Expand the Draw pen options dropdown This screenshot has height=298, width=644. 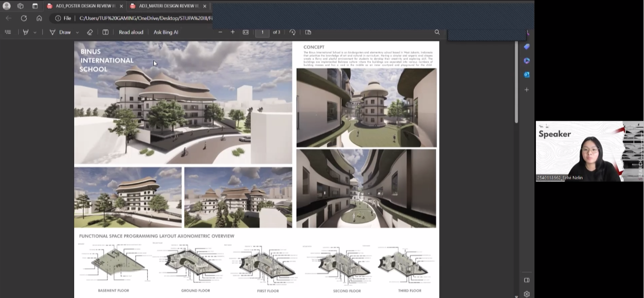click(x=77, y=32)
